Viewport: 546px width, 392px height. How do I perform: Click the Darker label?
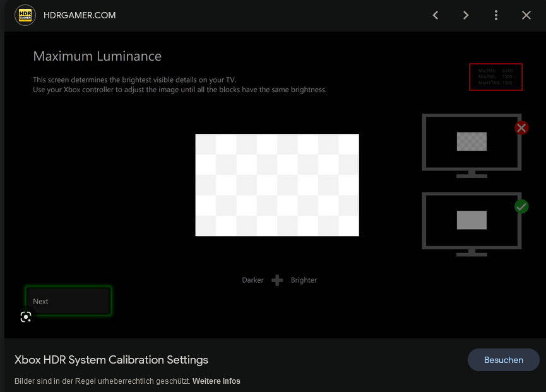tap(253, 280)
